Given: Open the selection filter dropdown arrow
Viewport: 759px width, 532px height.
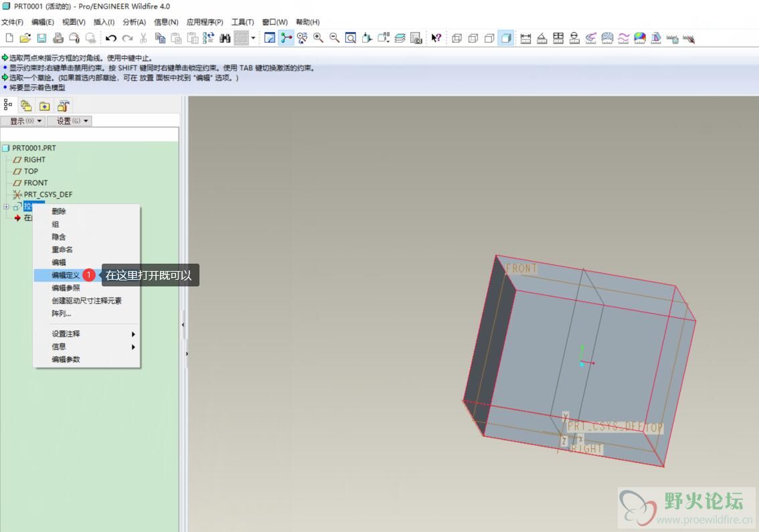Looking at the screenshot, I should pyautogui.click(x=253, y=37).
